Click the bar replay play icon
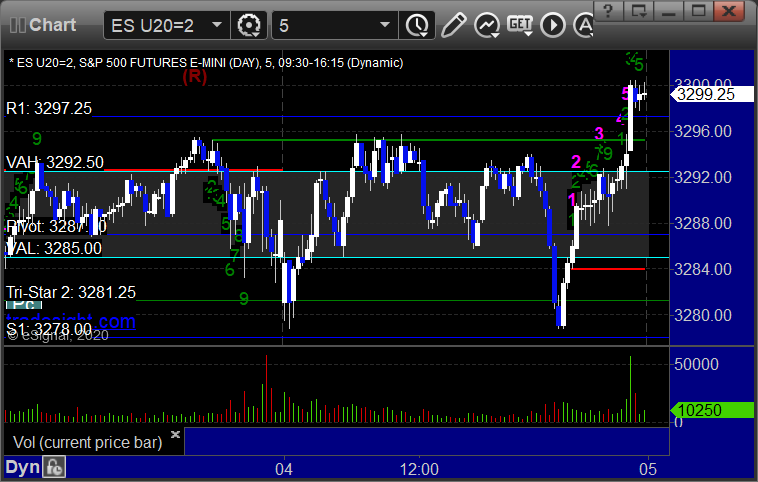This screenshot has width=758, height=482. tap(553, 25)
